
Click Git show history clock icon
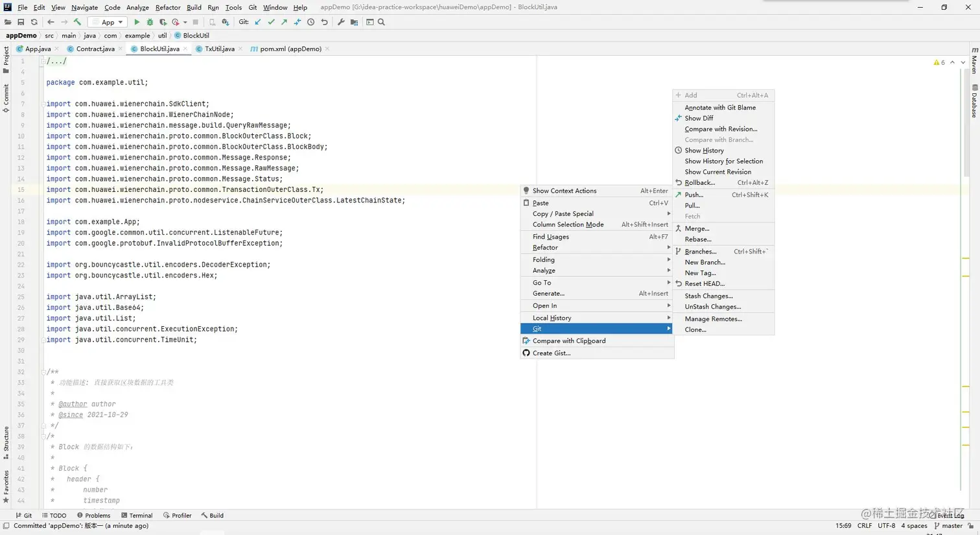point(310,22)
